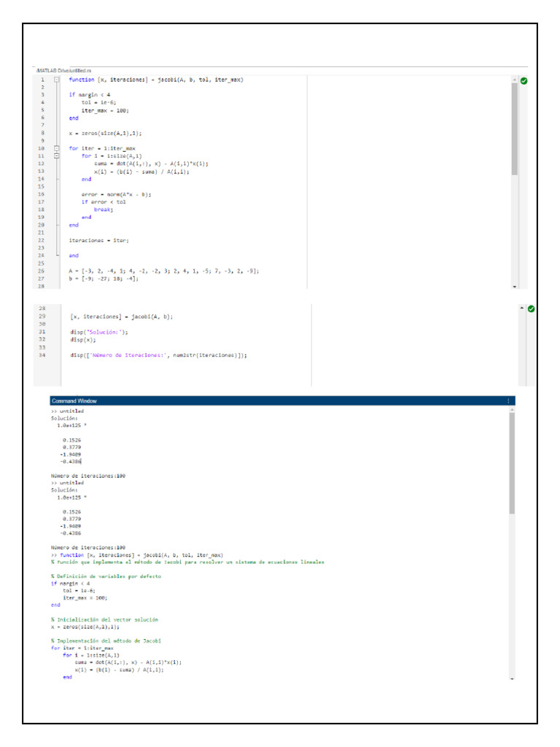Click line number 29 in the second editor snippet
This screenshot has width=560, height=747.
[x=42, y=317]
